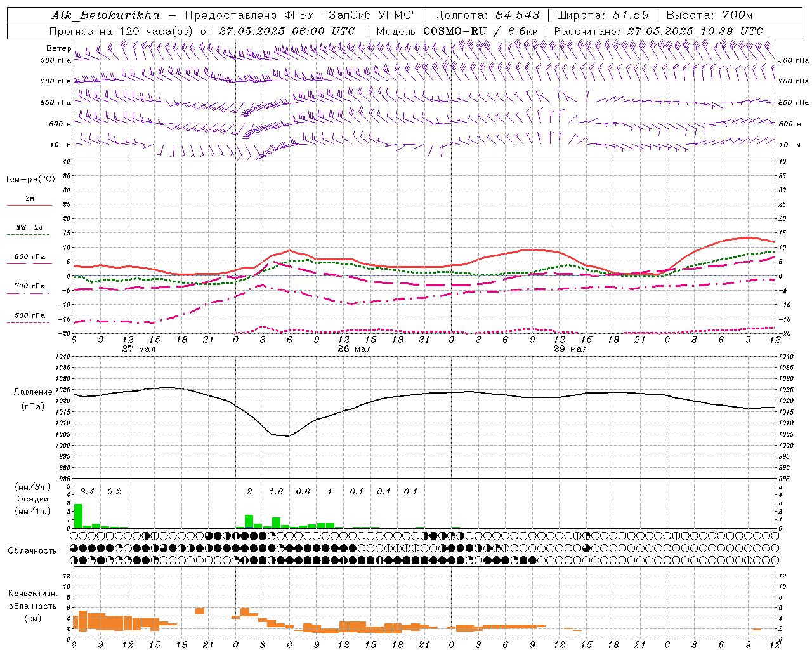812x650 pixels.
Task: Click the "Облачность" cloud cover row label
Action: click(32, 550)
